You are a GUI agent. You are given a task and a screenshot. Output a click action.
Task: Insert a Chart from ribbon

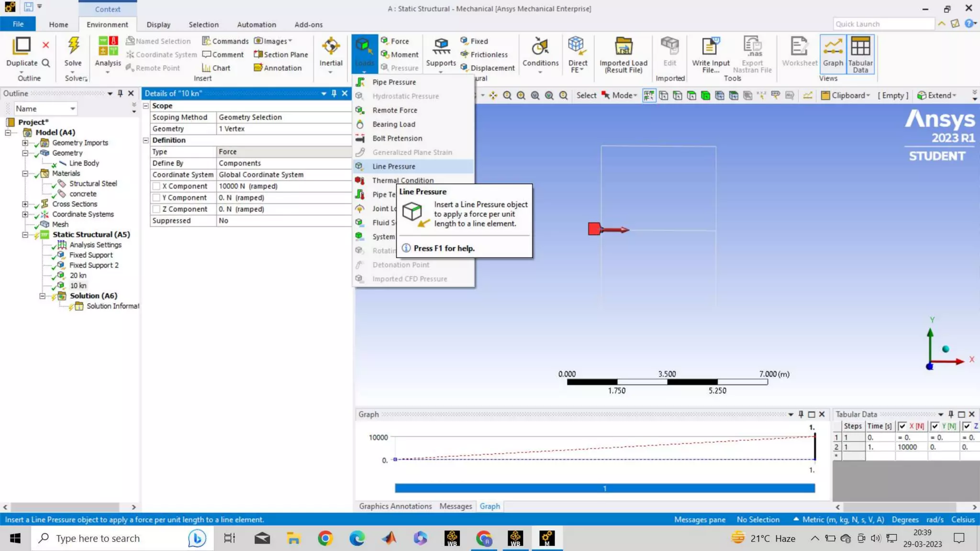coord(216,68)
